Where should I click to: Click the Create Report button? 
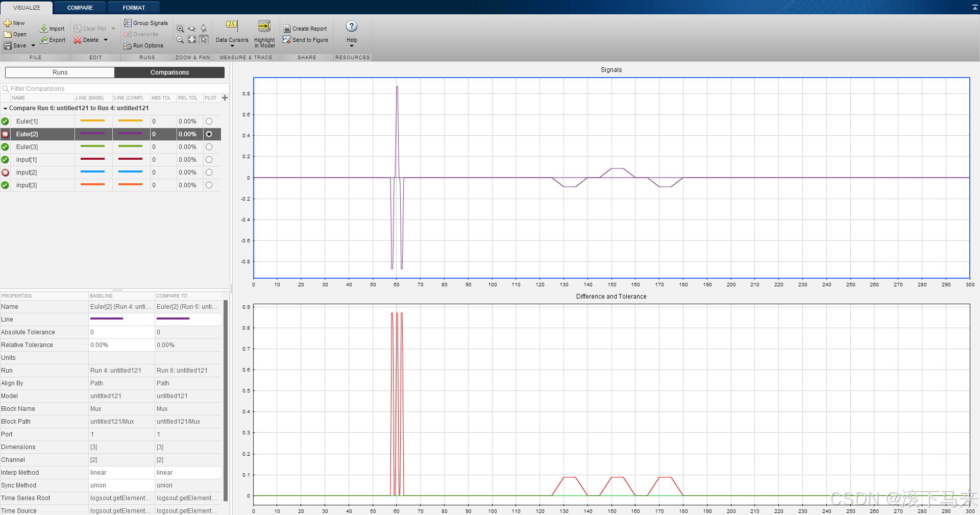(x=305, y=29)
